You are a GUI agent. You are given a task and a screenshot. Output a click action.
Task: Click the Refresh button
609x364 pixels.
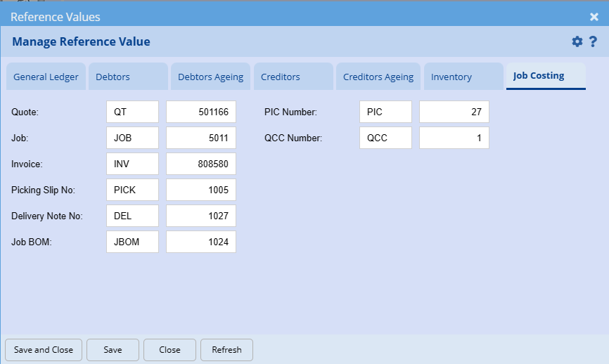click(x=226, y=350)
